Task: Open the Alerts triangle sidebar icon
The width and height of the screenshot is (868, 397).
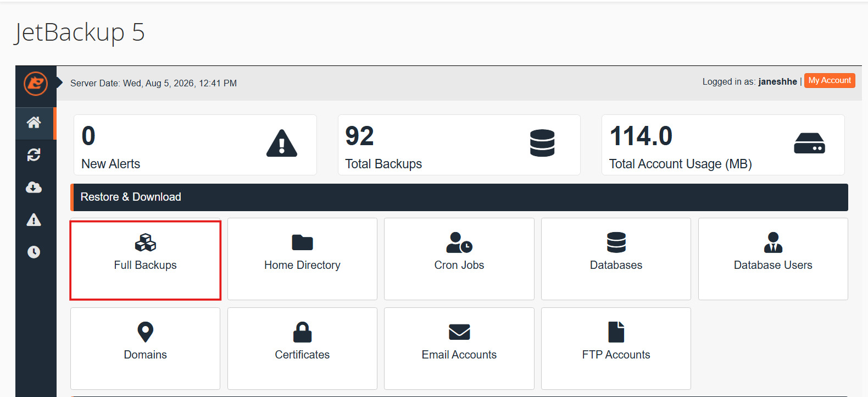Action: coord(34,220)
